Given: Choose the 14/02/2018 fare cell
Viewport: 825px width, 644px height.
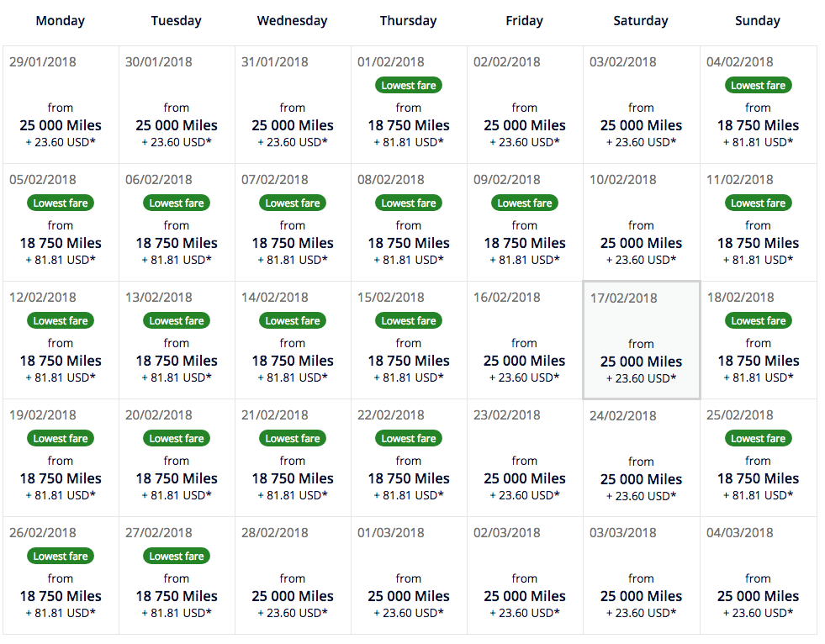Looking at the screenshot, I should tap(293, 340).
